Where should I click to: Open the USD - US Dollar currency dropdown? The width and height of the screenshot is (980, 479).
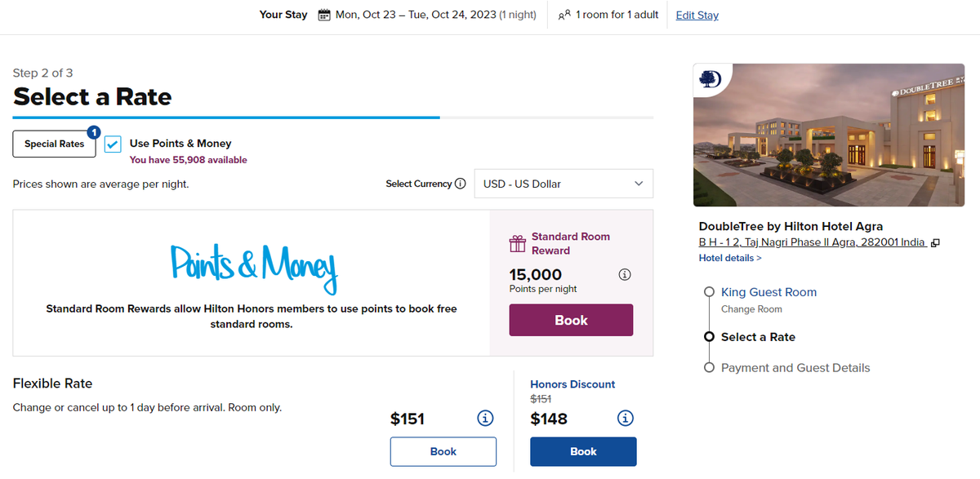[563, 184]
